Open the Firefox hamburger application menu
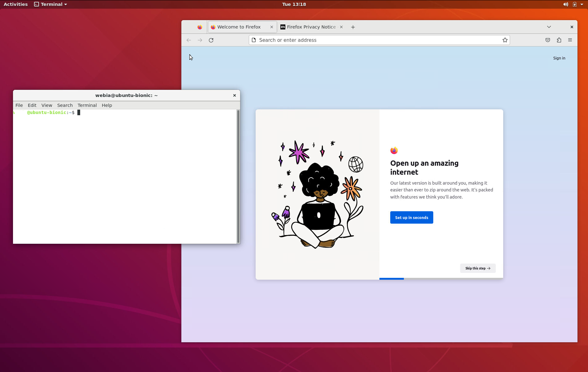 pyautogui.click(x=570, y=40)
